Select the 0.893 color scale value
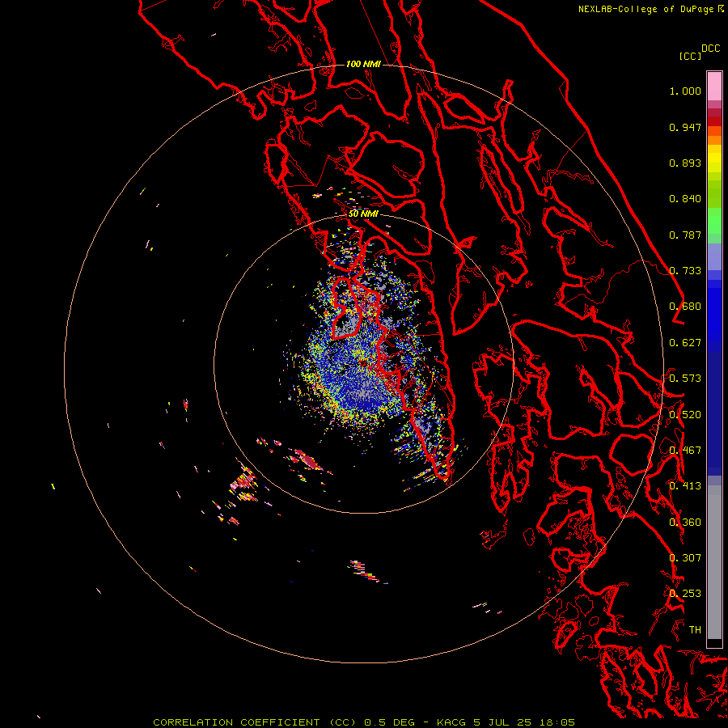Screen dimensions: 728x728 685,163
